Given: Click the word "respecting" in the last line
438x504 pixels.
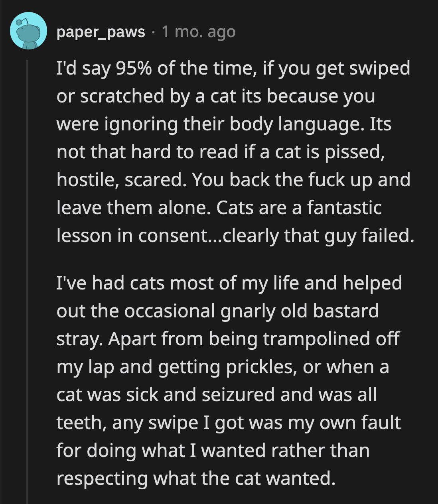Looking at the screenshot, I should [102, 478].
